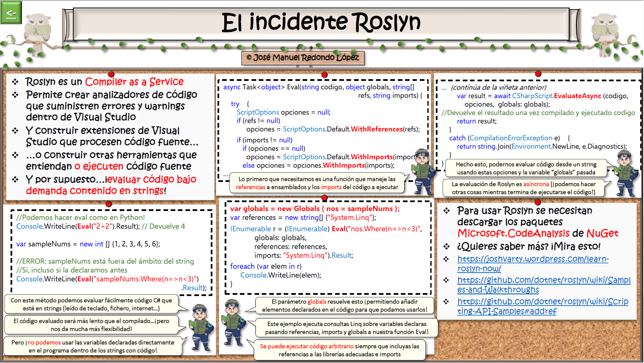Click the callout 'Pero ¡no podemos usar las variables'
This screenshot has width=644, height=363.
pos(93,347)
